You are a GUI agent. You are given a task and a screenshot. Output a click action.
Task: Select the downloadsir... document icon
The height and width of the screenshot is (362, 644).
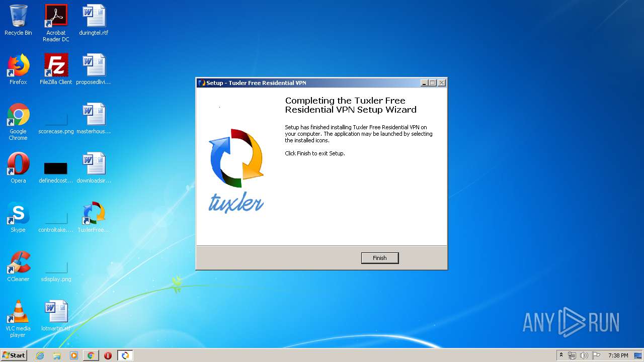[94, 168]
